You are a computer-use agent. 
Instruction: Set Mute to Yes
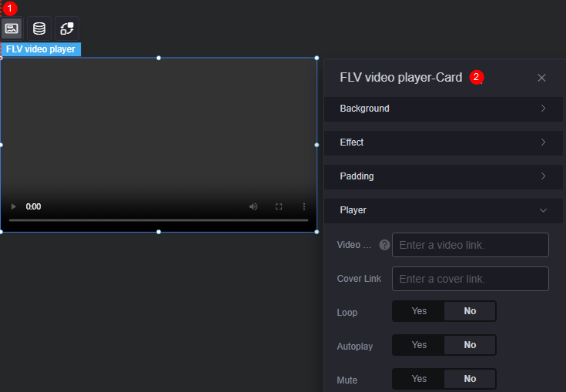click(419, 379)
